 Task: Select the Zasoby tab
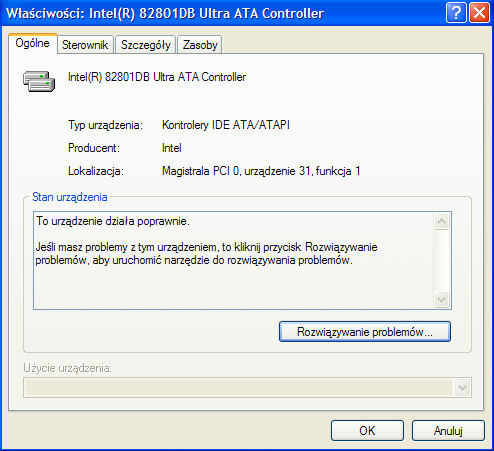tap(200, 45)
